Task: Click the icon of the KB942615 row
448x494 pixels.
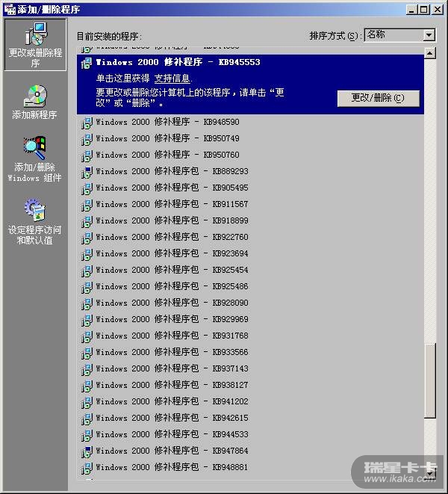Action: pos(87,419)
